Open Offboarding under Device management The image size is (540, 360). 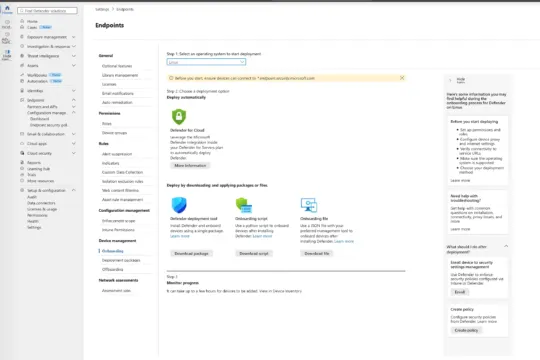click(112, 269)
